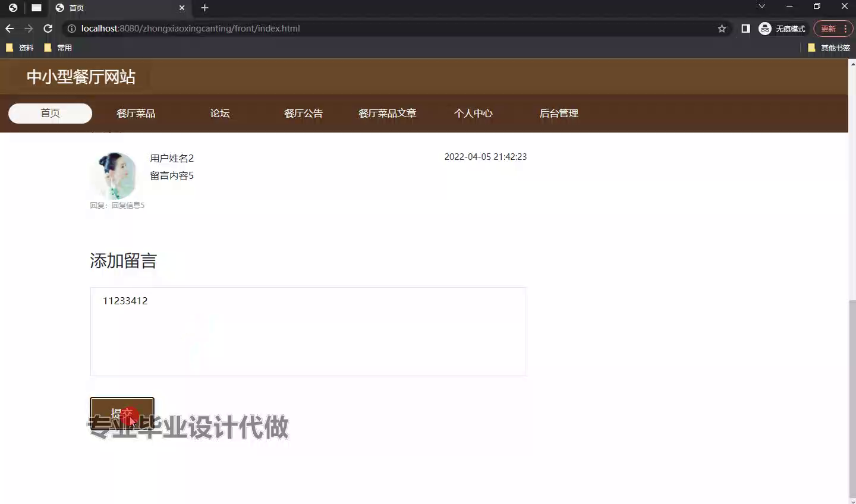Expand the tab search chevron
This screenshot has height=504, width=856.
761,7
